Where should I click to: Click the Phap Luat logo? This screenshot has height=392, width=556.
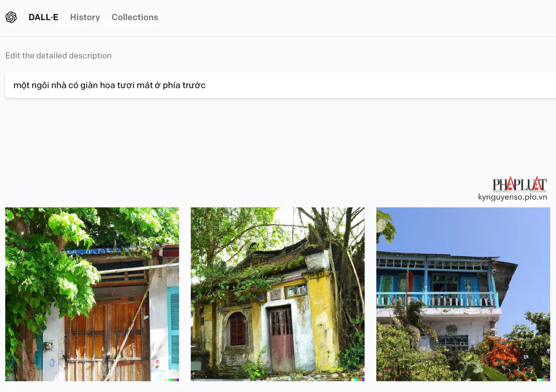click(519, 184)
